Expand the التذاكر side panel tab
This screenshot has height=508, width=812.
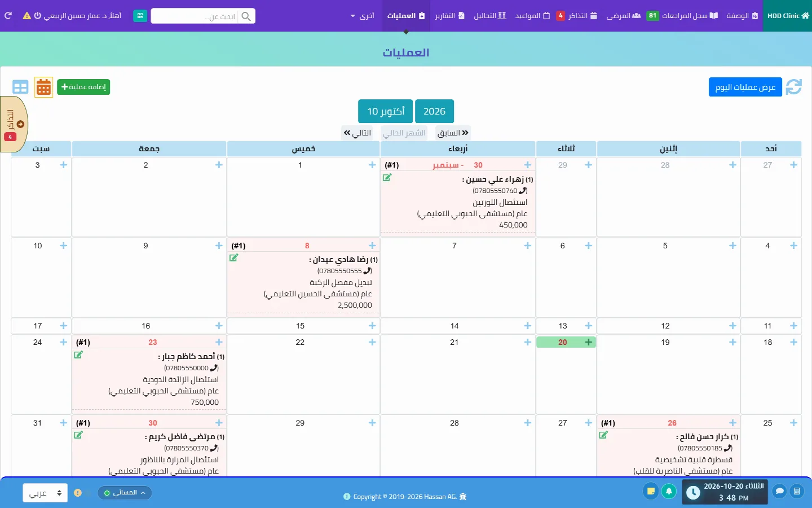(x=14, y=124)
